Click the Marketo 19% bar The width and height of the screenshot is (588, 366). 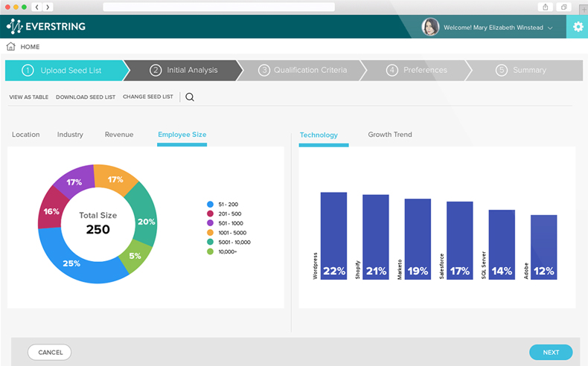[x=418, y=239]
